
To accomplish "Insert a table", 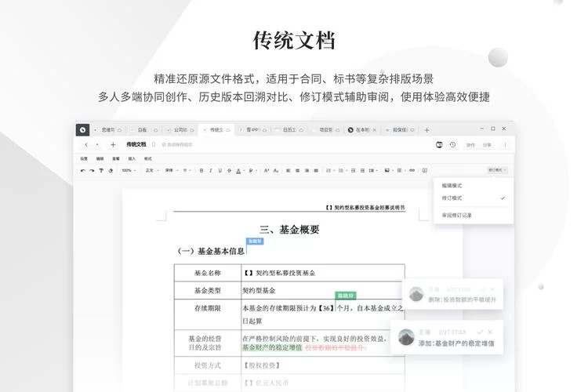I will [x=399, y=171].
